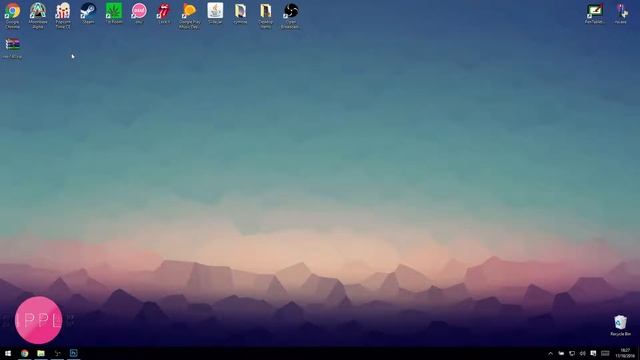Open the first folder icon on desktop
This screenshot has height=360, width=640.
(240, 13)
